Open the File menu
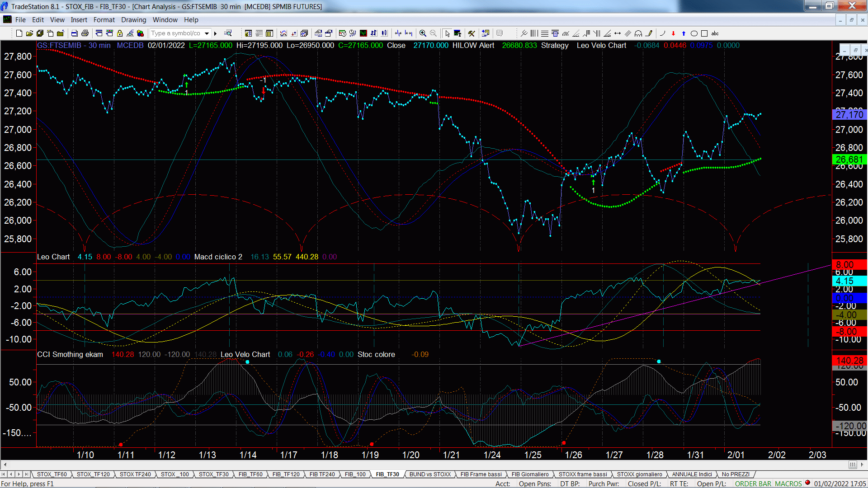868x488 pixels. (20, 20)
